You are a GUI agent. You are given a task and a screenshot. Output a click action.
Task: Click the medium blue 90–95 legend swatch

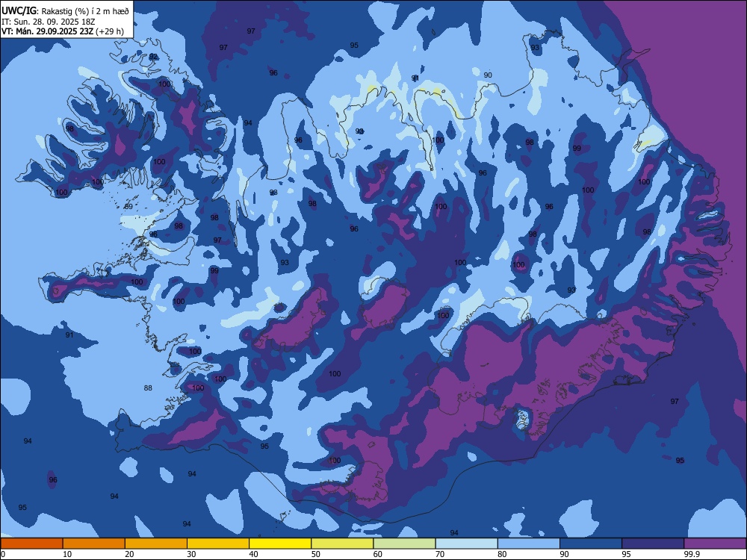coord(591,544)
